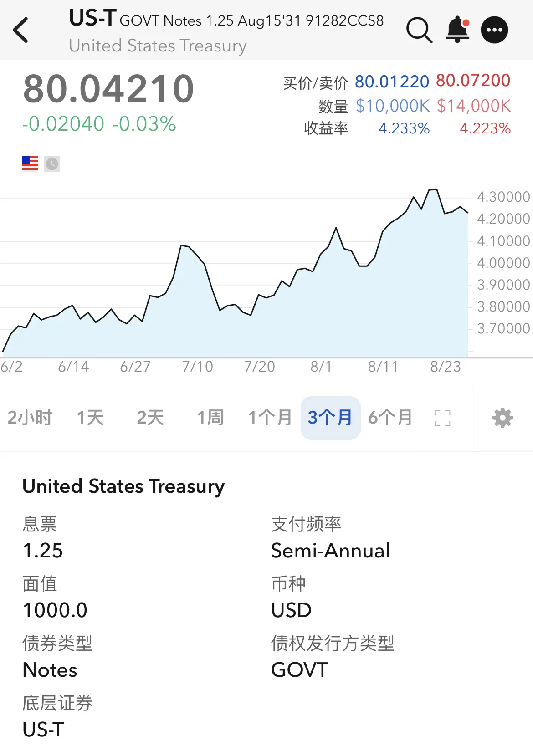Tap the back arrow icon
Image resolution: width=533 pixels, height=756 pixels.
tap(21, 30)
